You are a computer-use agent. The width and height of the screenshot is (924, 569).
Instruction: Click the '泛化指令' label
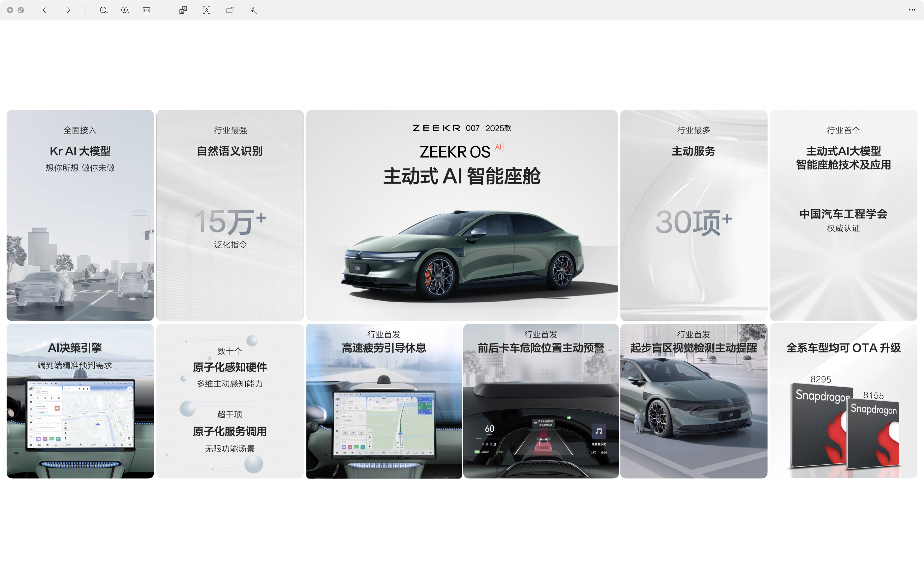point(230,245)
